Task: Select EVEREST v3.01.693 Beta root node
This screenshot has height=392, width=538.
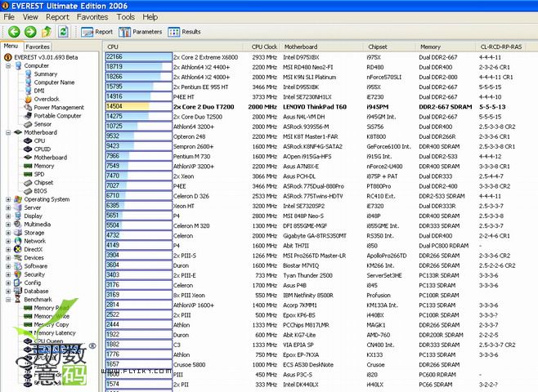Action: click(x=46, y=57)
